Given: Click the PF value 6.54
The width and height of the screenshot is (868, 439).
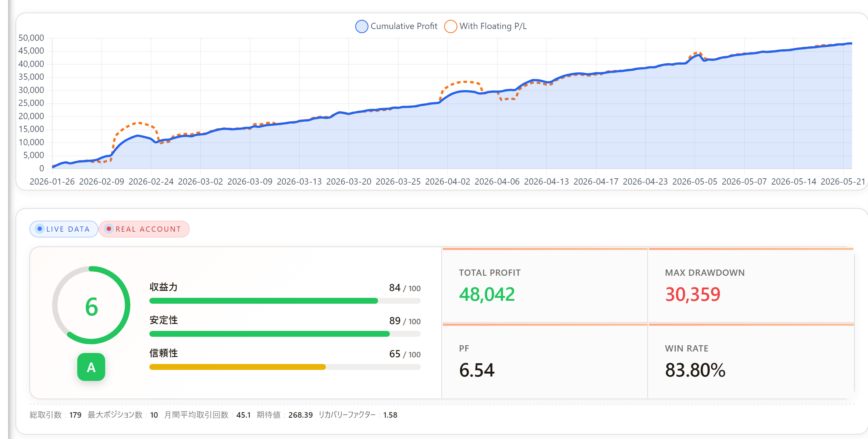Looking at the screenshot, I should pos(477,370).
